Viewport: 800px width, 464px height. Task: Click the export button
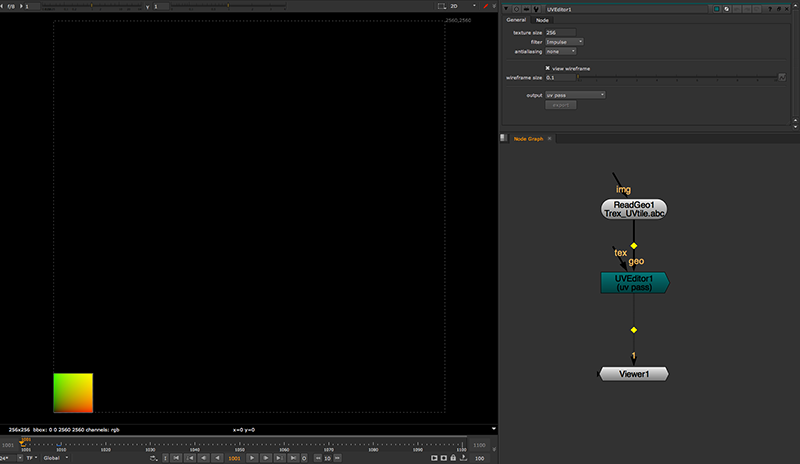click(x=560, y=104)
